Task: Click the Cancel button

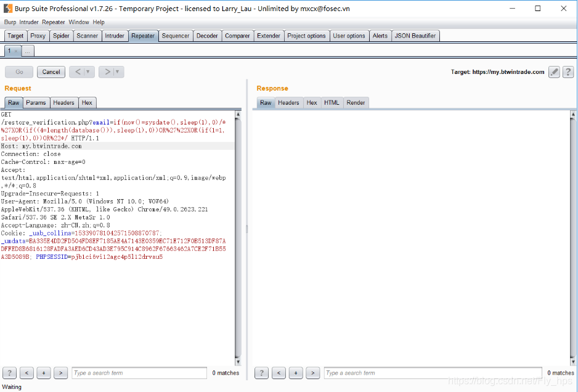Action: click(51, 72)
